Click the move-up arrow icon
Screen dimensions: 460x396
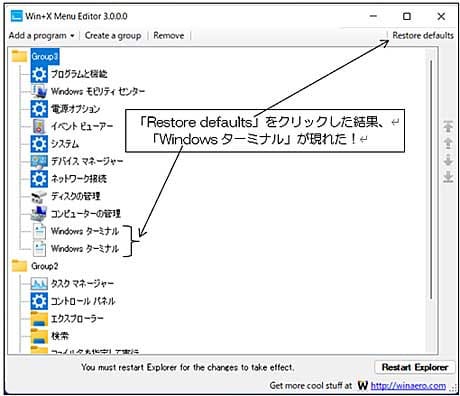pyautogui.click(x=448, y=143)
